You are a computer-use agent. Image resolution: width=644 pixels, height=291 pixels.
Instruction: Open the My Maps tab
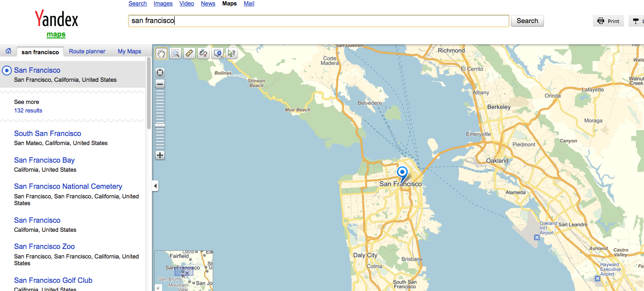(x=129, y=51)
